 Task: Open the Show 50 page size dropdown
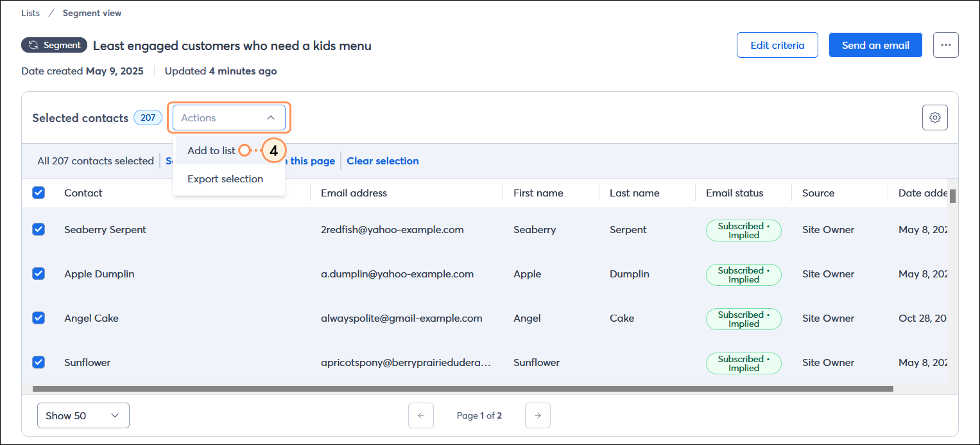[83, 415]
